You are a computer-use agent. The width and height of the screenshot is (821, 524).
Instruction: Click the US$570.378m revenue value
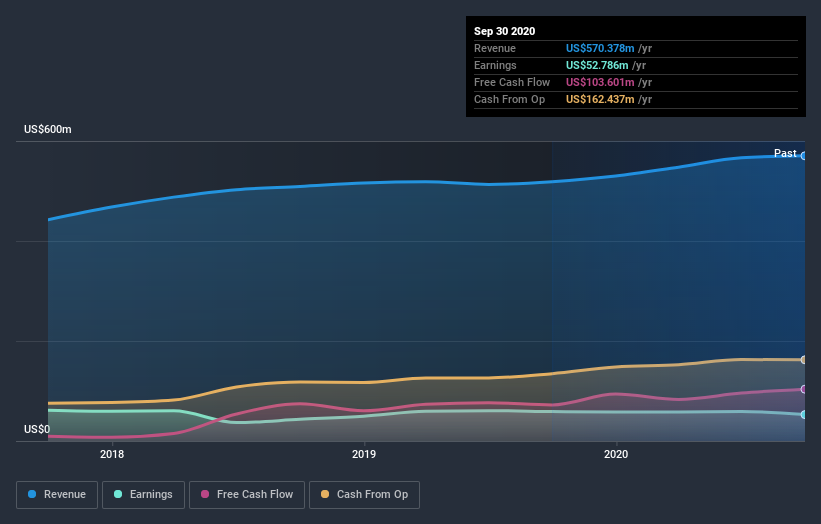[600, 48]
